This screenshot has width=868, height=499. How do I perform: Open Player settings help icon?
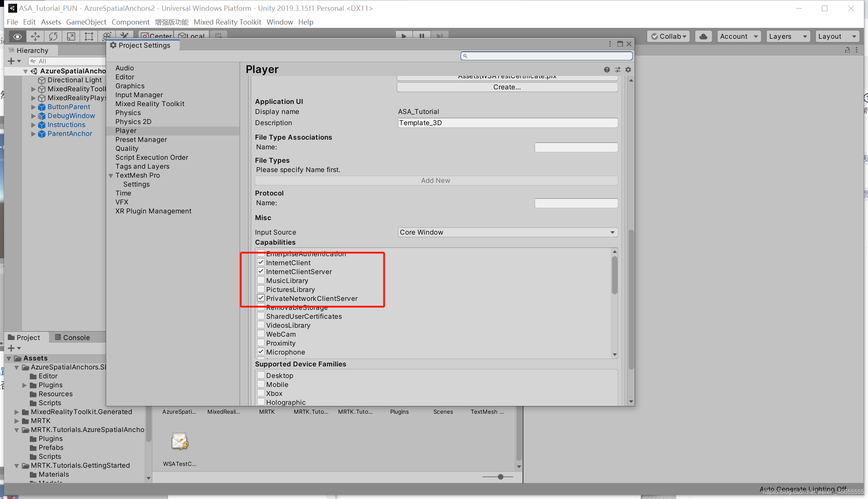coord(607,70)
